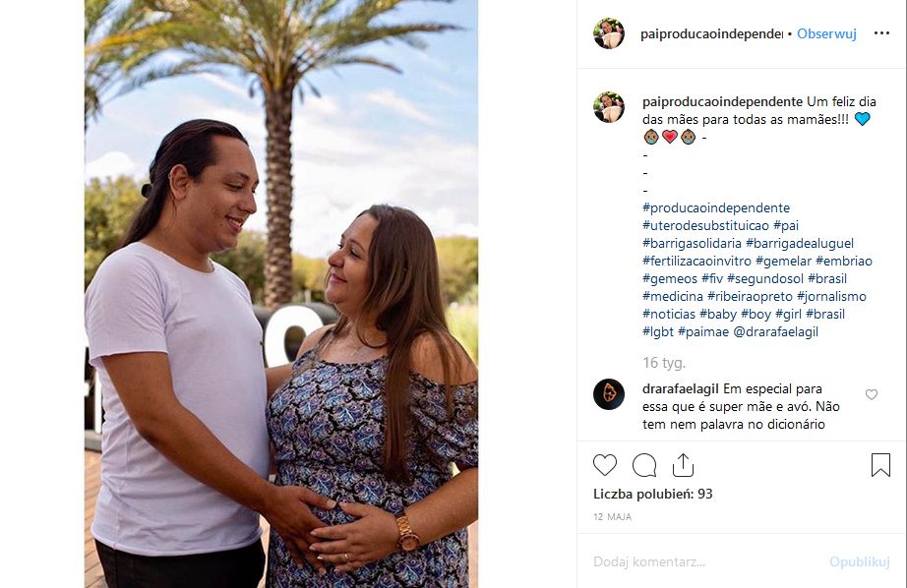View likes list at Liczba polubień: 93
907x588 pixels.
tap(652, 494)
